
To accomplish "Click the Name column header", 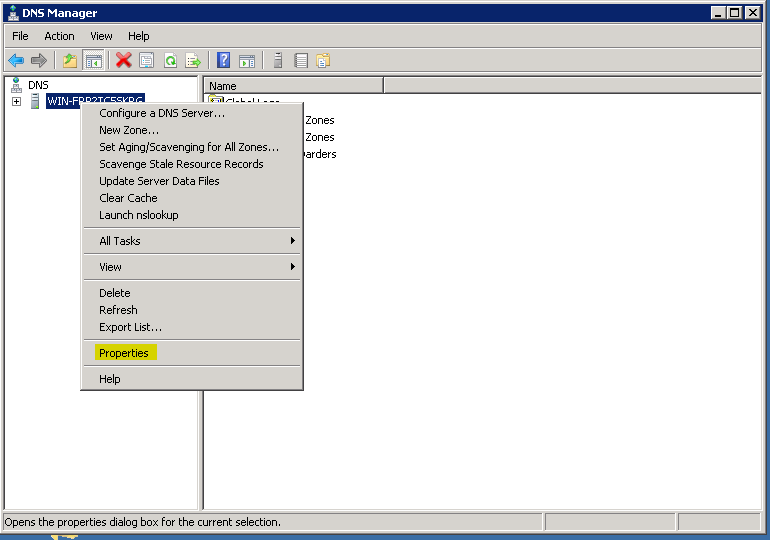I will 293,86.
